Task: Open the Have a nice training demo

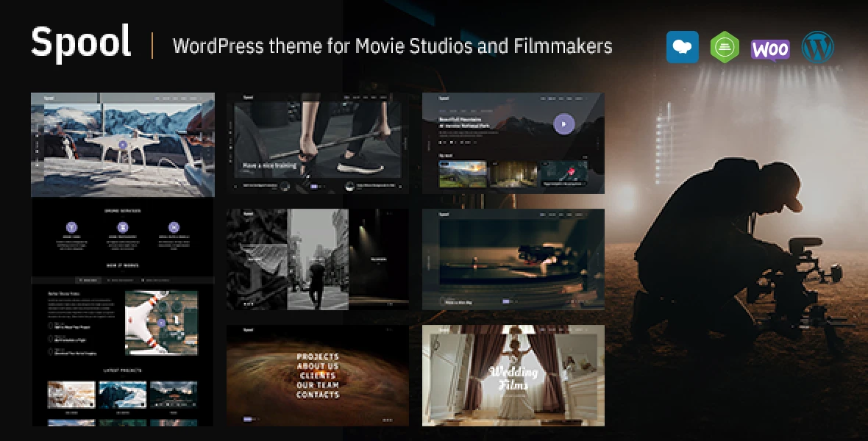Action: (317, 143)
